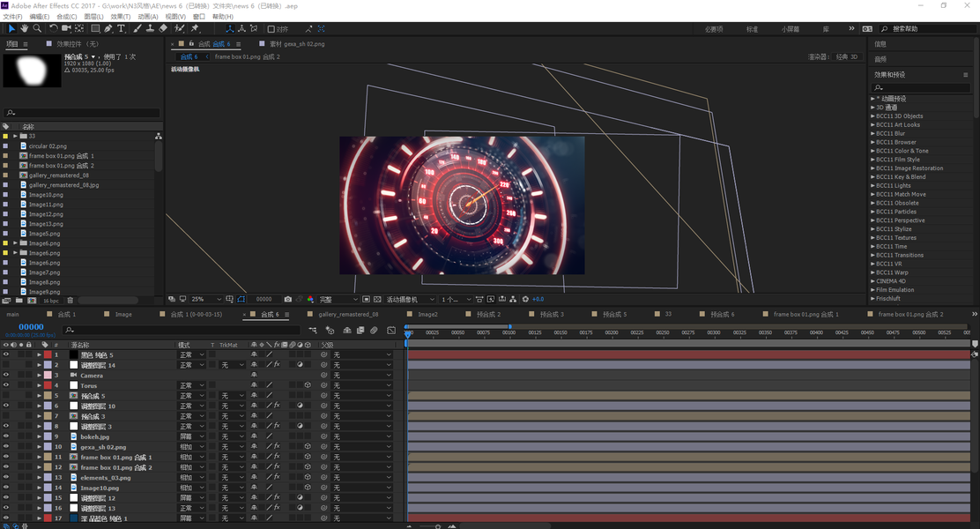Click the current timecode 00000 display
Screen dimensions: 980x529
tap(31, 326)
